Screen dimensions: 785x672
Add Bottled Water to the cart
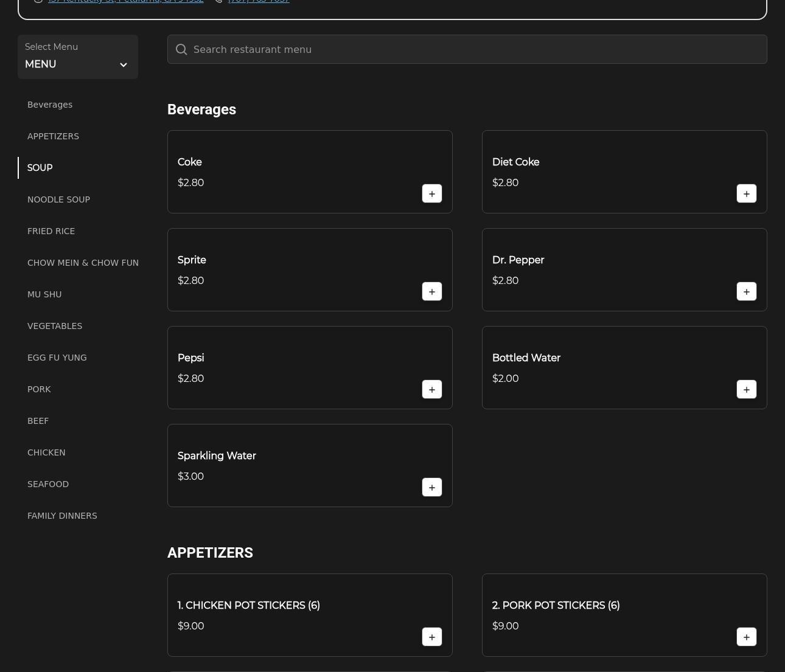point(746,389)
